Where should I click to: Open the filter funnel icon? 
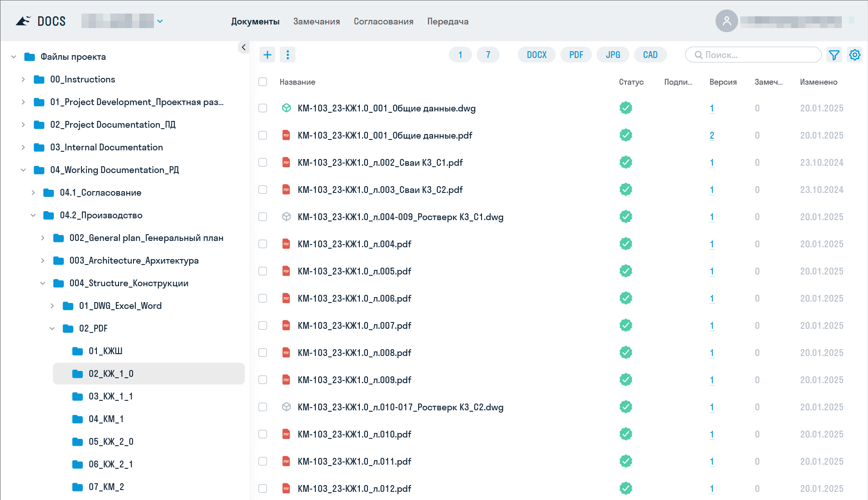point(834,55)
